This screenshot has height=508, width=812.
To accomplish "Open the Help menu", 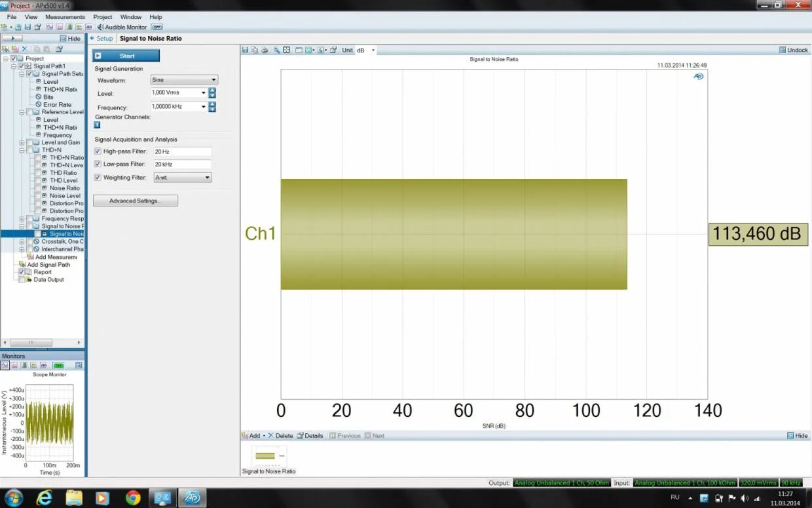I will pos(156,17).
